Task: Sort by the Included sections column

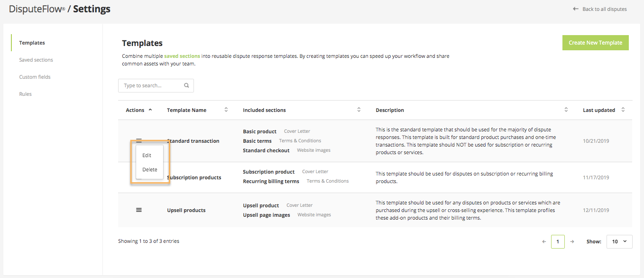Action: [x=359, y=110]
